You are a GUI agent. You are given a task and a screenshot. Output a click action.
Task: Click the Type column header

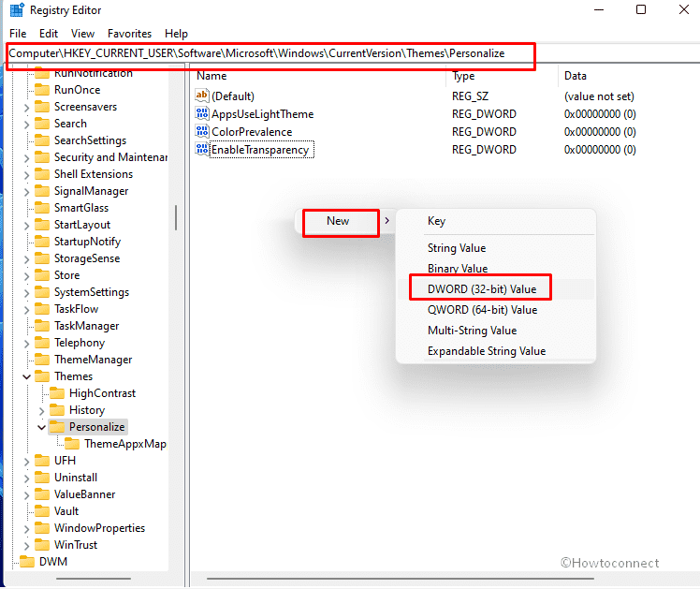502,76
